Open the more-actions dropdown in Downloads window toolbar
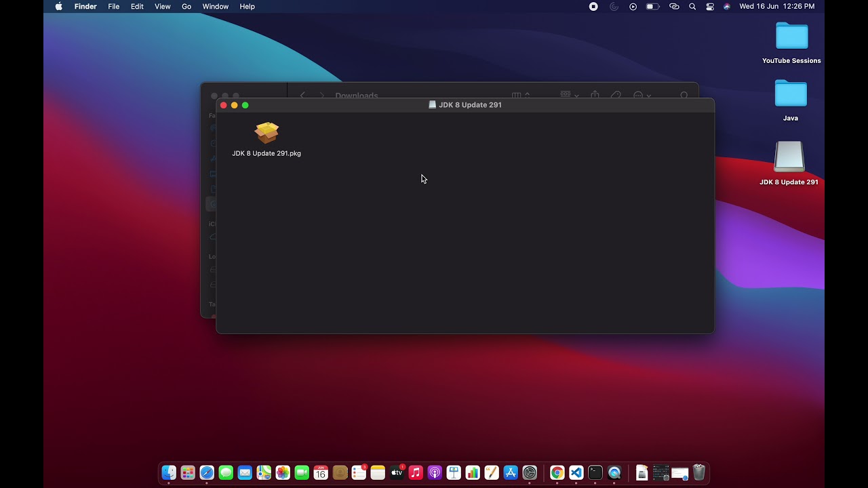 642,96
